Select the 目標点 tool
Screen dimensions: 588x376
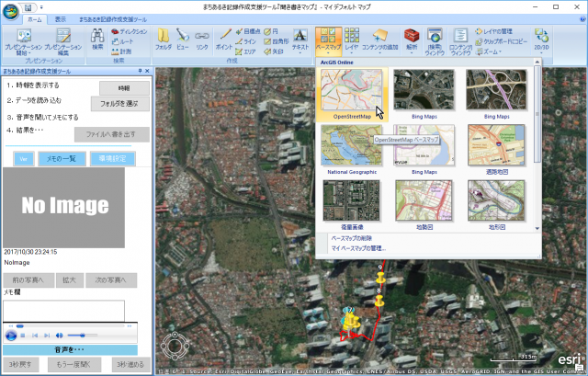(x=248, y=31)
